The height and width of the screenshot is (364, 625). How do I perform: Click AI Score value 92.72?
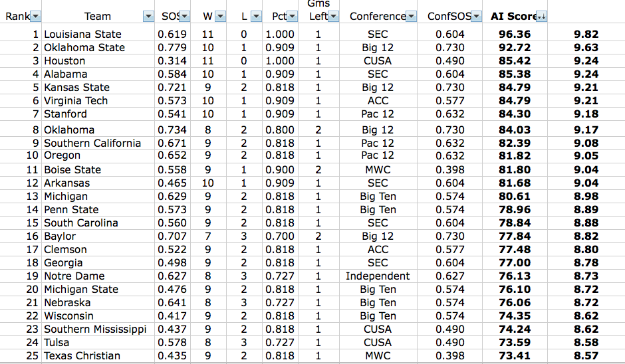point(515,47)
